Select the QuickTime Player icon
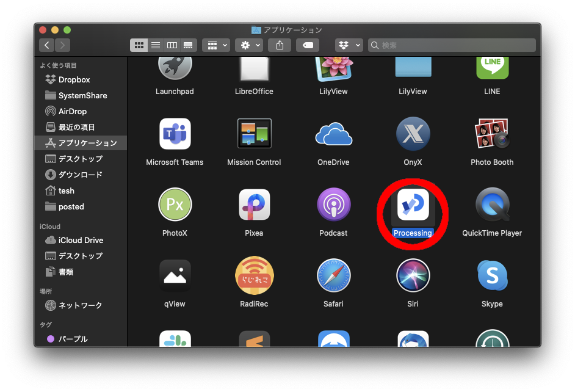Image resolution: width=575 pixels, height=392 pixels. click(x=492, y=205)
